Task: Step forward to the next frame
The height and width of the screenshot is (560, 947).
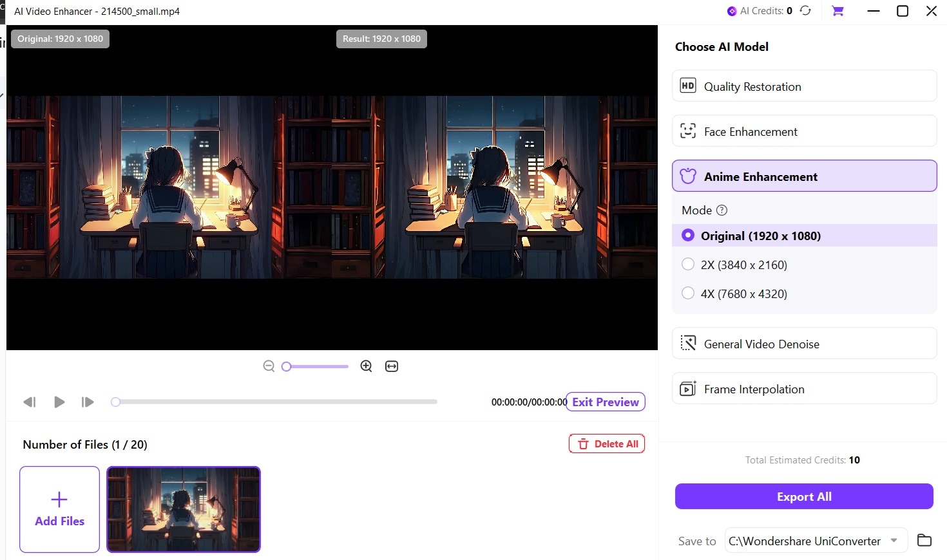Action: (88, 402)
